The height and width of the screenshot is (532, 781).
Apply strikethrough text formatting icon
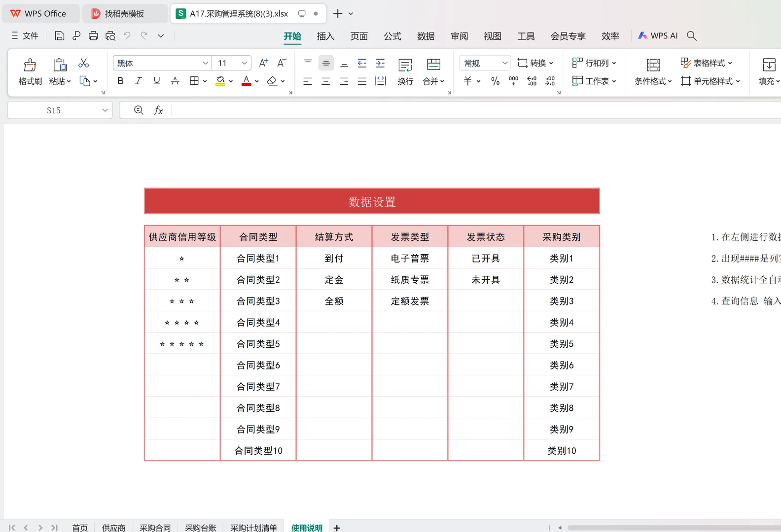[x=175, y=81]
